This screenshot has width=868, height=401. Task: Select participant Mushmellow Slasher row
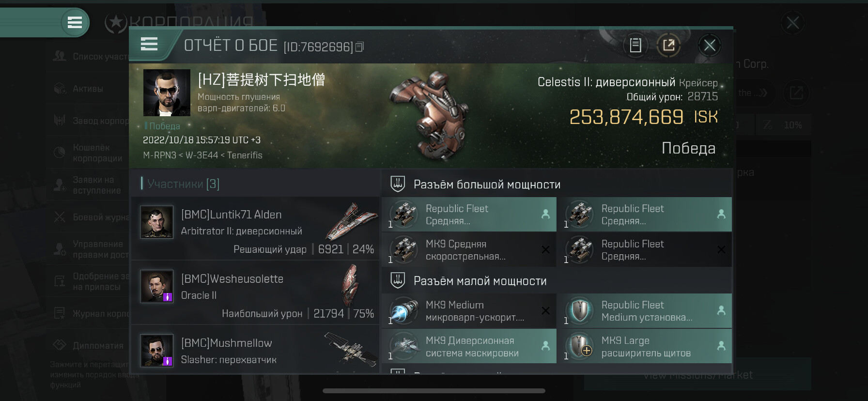tap(255, 349)
